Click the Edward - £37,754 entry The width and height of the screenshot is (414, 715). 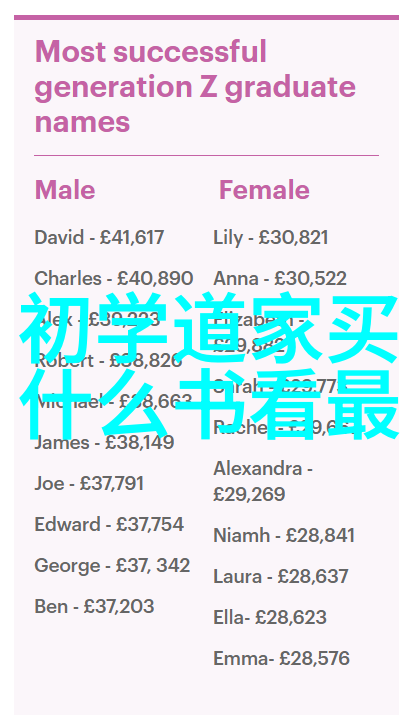tap(109, 524)
